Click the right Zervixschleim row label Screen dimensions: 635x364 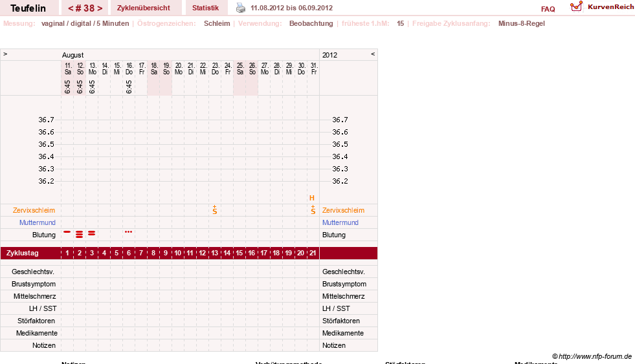tap(344, 210)
